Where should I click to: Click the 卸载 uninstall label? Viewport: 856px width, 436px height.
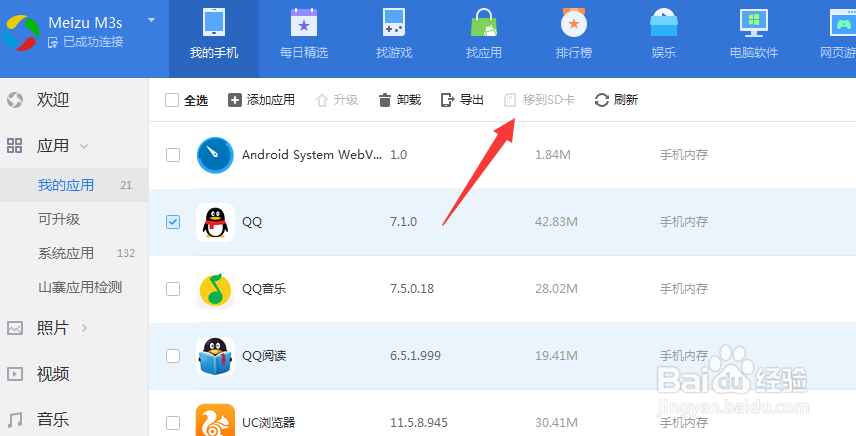point(409,100)
